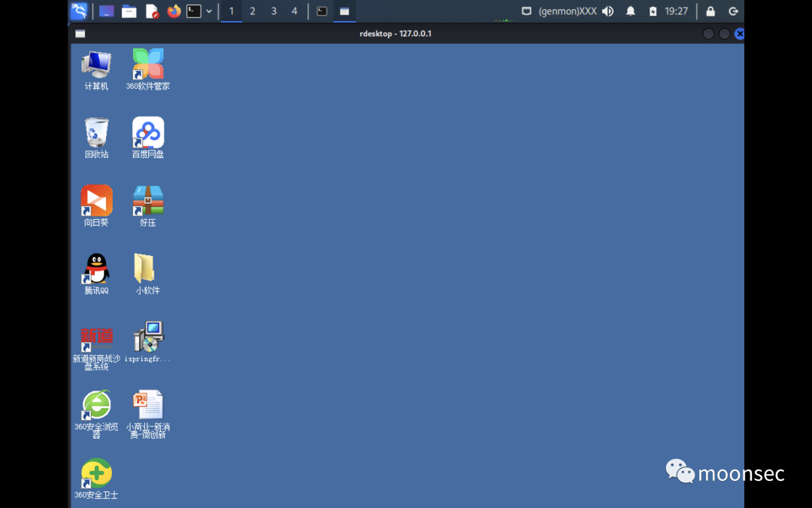This screenshot has width=812, height=508.
Task: Minimize the rdesktop window
Action: 708,34
